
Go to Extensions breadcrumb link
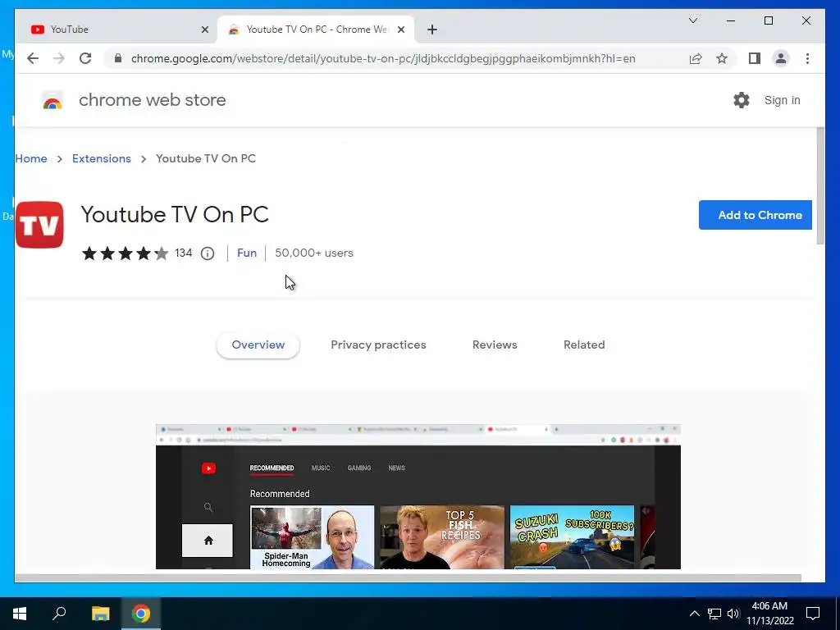pos(101,158)
